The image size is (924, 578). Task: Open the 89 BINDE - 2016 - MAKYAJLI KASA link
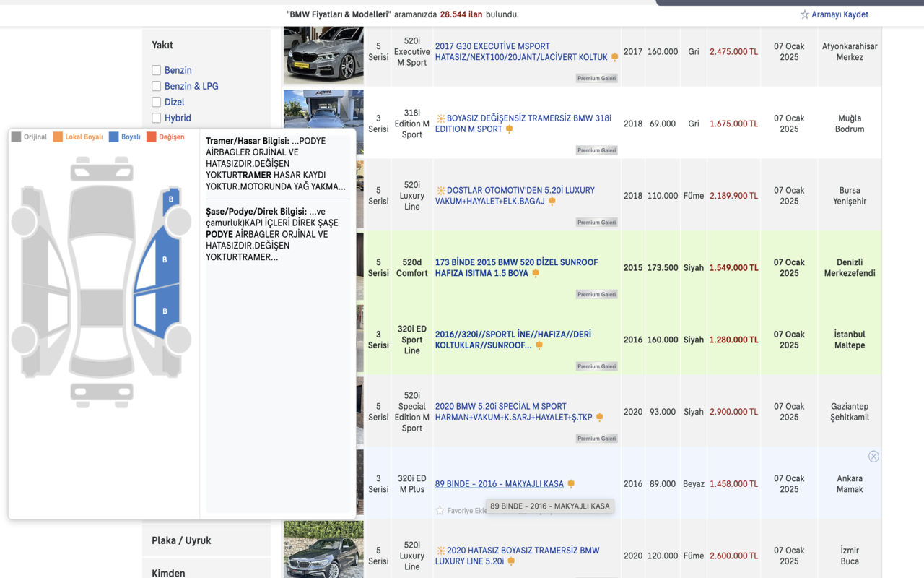tap(499, 484)
